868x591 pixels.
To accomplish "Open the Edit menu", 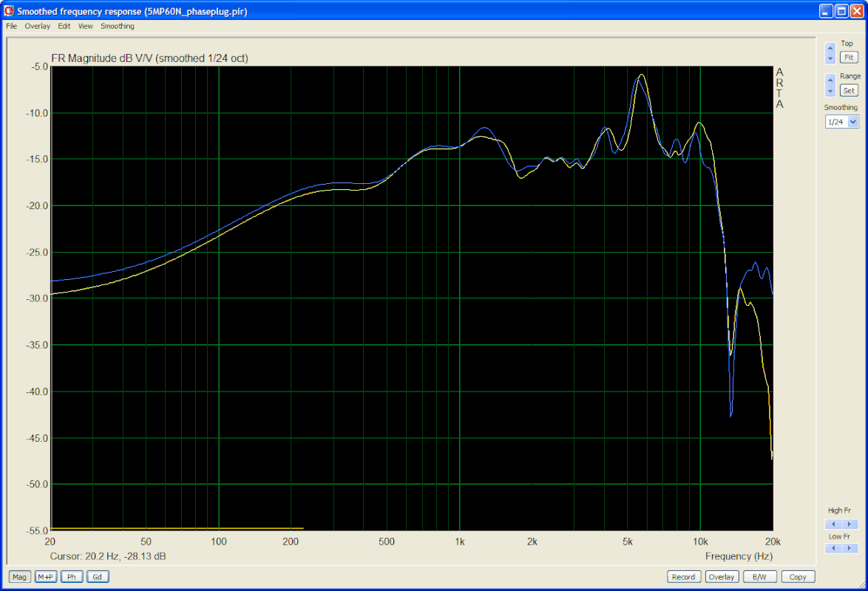I will [x=64, y=26].
